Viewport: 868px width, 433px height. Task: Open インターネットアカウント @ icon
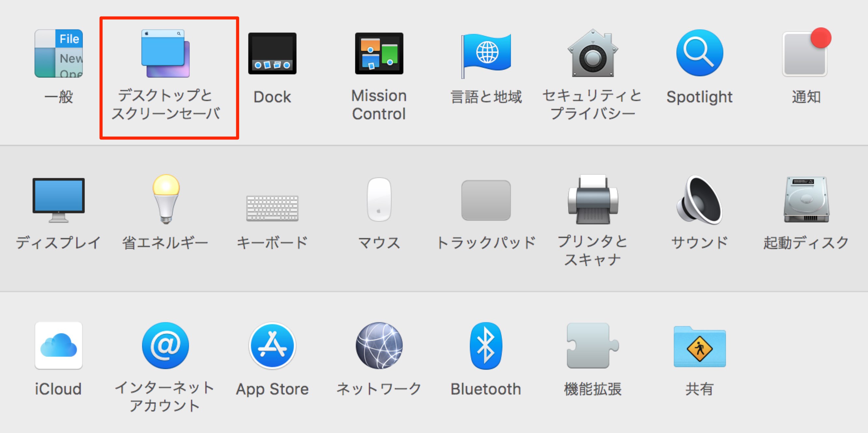166,345
